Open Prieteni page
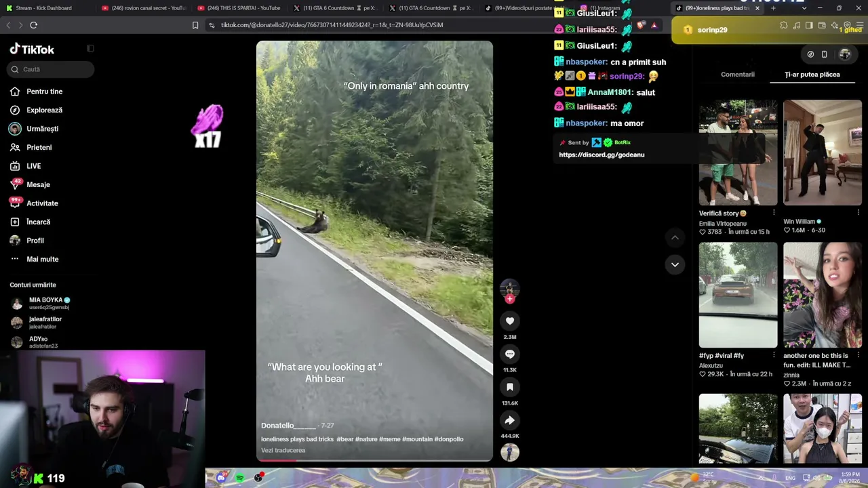The height and width of the screenshot is (488, 868). (x=39, y=147)
